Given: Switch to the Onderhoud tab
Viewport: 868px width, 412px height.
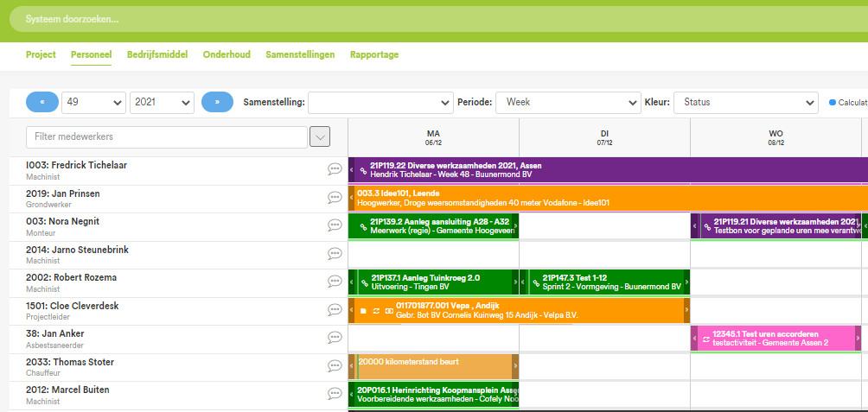Looking at the screenshot, I should (x=227, y=54).
